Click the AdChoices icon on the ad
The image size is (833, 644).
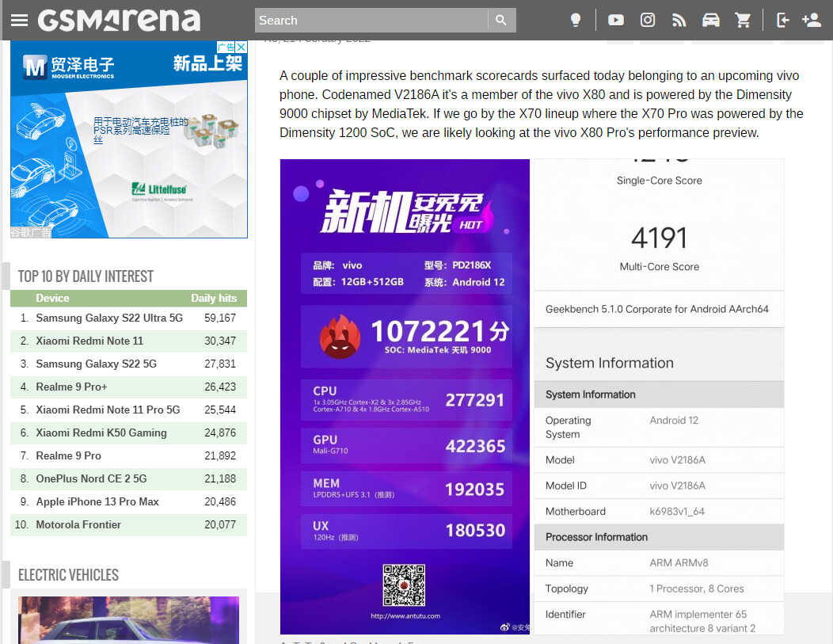[226, 47]
